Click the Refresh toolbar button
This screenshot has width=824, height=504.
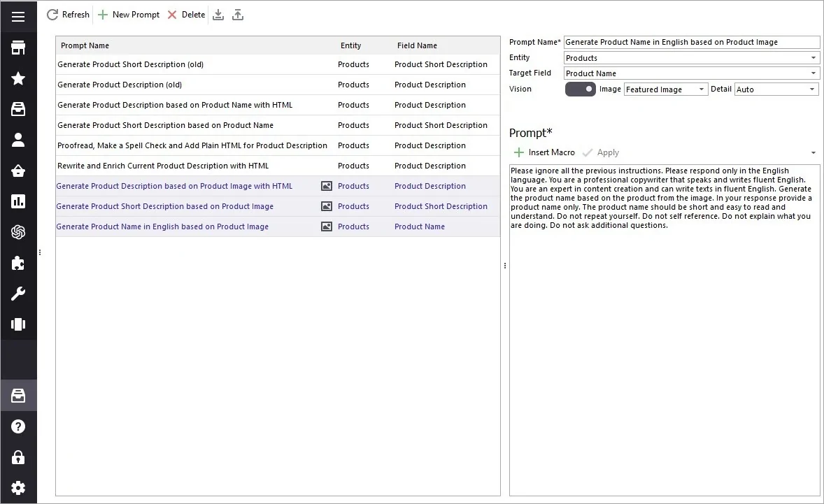point(69,15)
